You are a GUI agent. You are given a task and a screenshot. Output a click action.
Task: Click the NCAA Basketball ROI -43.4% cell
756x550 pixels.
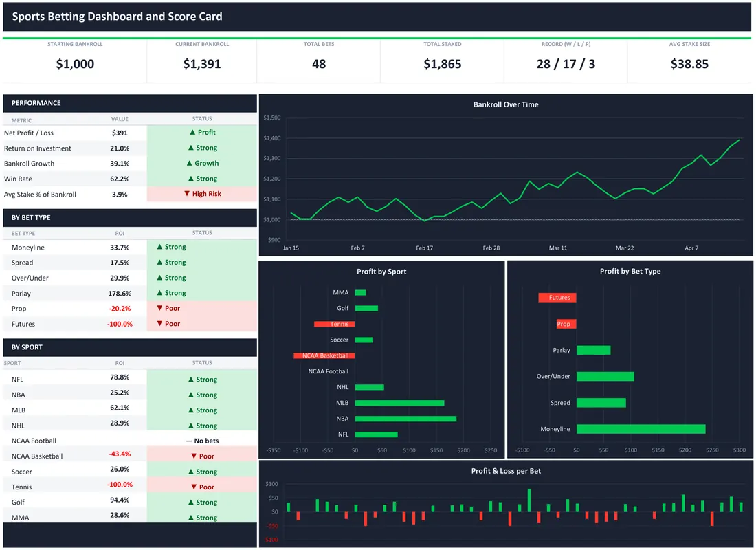[120, 454]
